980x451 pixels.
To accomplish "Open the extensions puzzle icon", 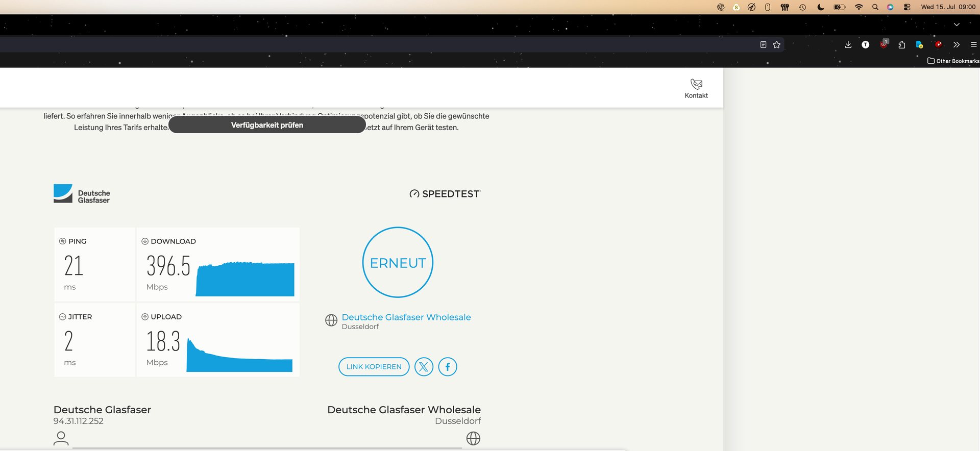I will [x=902, y=45].
